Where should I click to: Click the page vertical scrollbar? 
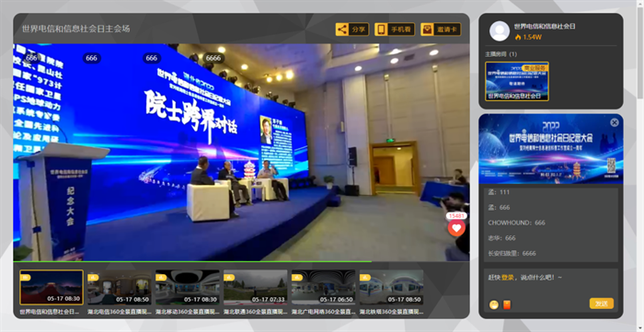pyautogui.click(x=640, y=53)
